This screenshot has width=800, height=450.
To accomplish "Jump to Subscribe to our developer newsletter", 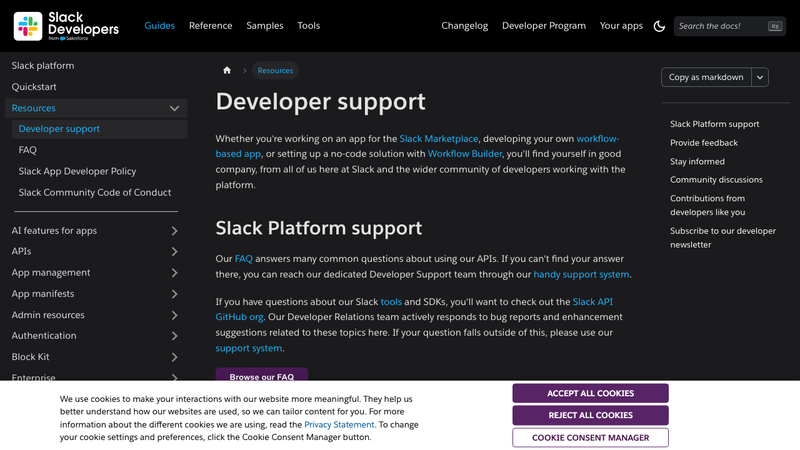I will [723, 238].
